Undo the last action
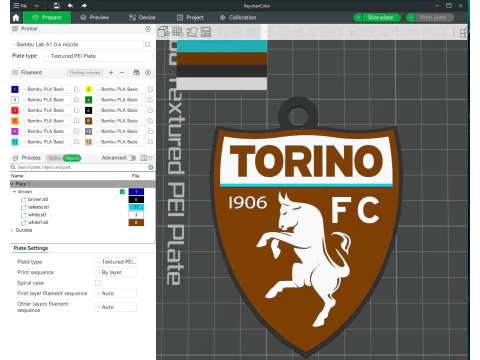This screenshot has height=360, width=480. (70, 6)
